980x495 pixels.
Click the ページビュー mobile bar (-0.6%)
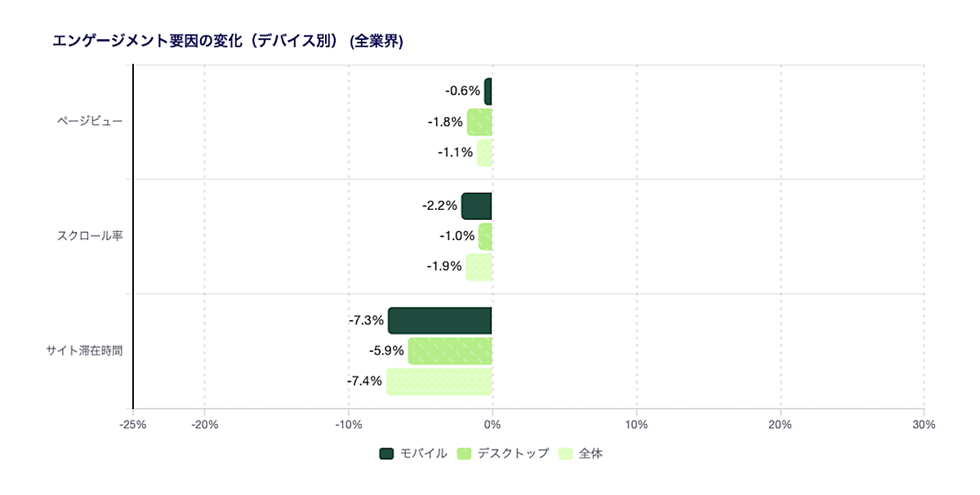click(x=488, y=91)
